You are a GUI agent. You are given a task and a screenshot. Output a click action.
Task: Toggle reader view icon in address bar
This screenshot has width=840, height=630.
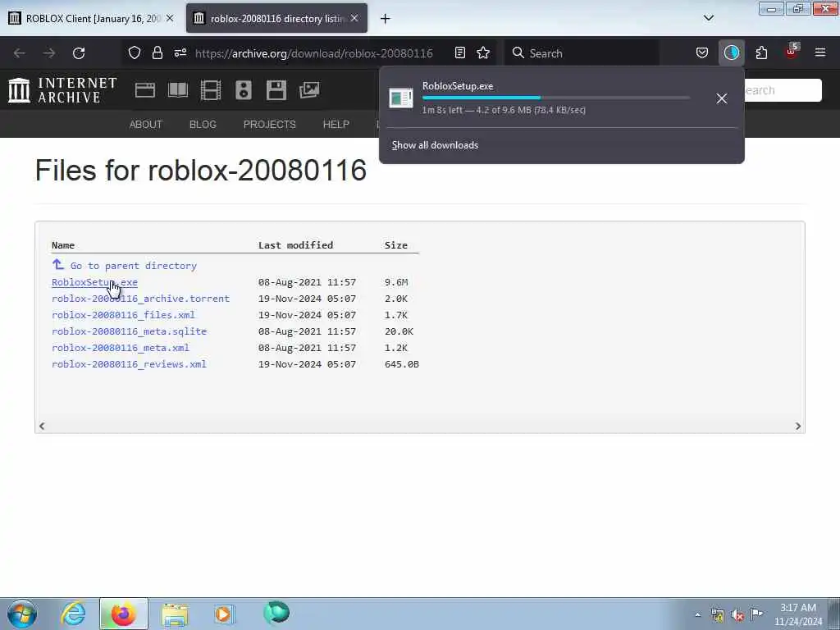459,53
